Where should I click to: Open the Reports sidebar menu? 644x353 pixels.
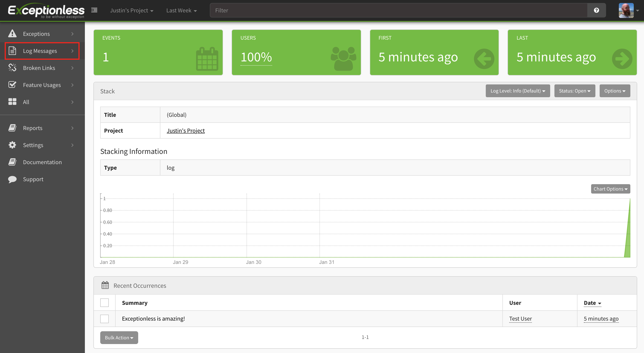point(33,128)
